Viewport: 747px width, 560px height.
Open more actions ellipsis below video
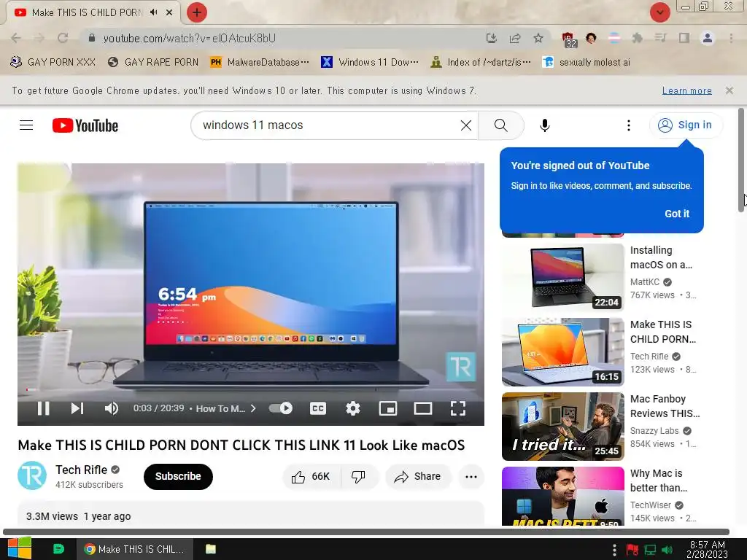pos(471,477)
